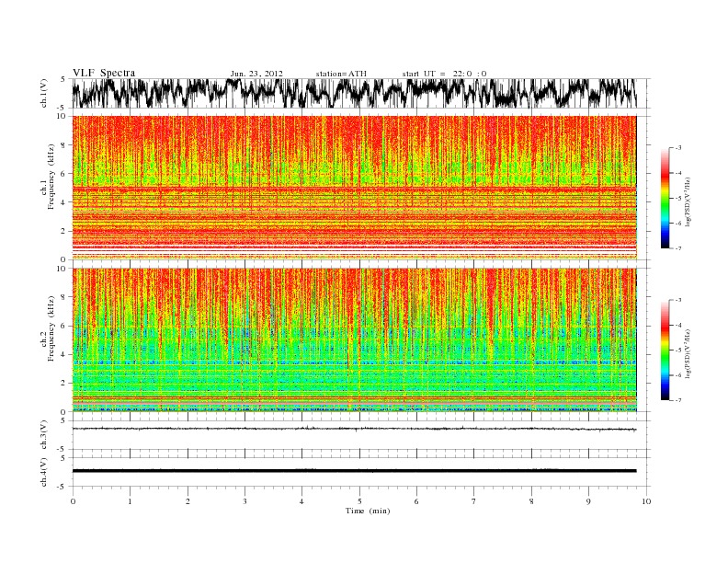Click the 'ch.3(V)' axis label

pyautogui.click(x=44, y=435)
